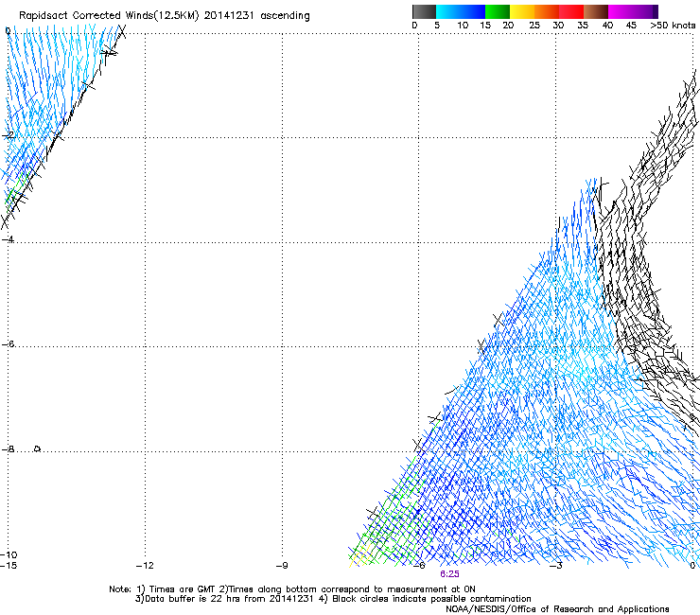Screen dimensions: 700x615
Task: Click the '-3' longitude axis label
Action: pos(556,566)
